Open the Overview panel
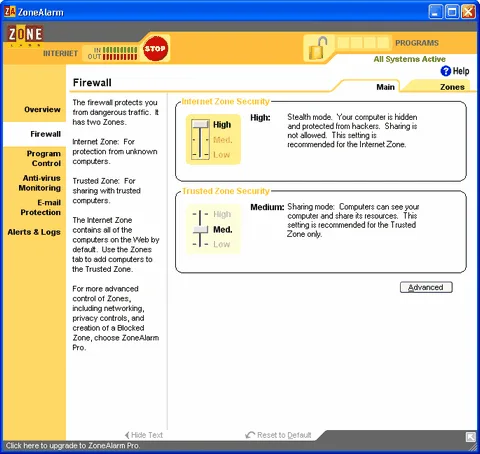The height and width of the screenshot is (454, 480). click(x=42, y=109)
